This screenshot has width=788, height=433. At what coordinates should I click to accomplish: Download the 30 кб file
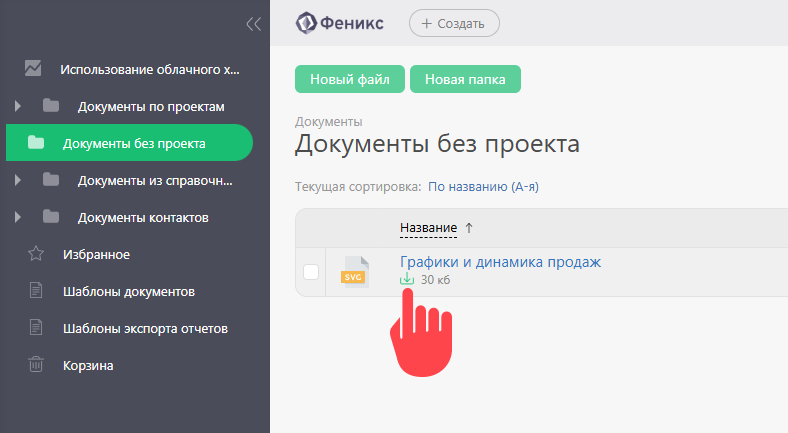click(x=407, y=279)
